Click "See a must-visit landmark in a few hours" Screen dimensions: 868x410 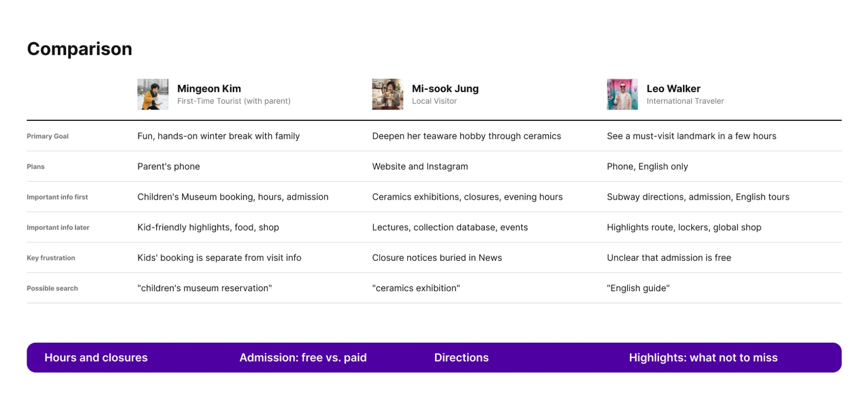pos(692,136)
